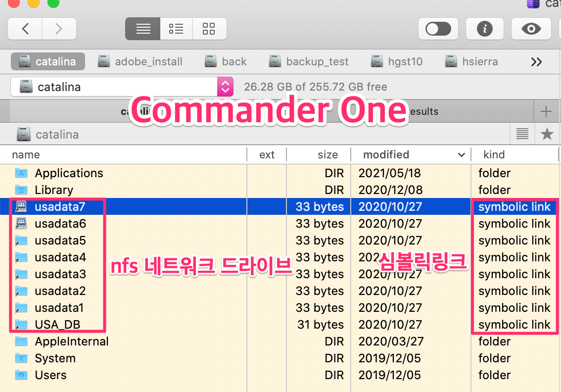Select the hsierra drive

pyautogui.click(x=471, y=61)
